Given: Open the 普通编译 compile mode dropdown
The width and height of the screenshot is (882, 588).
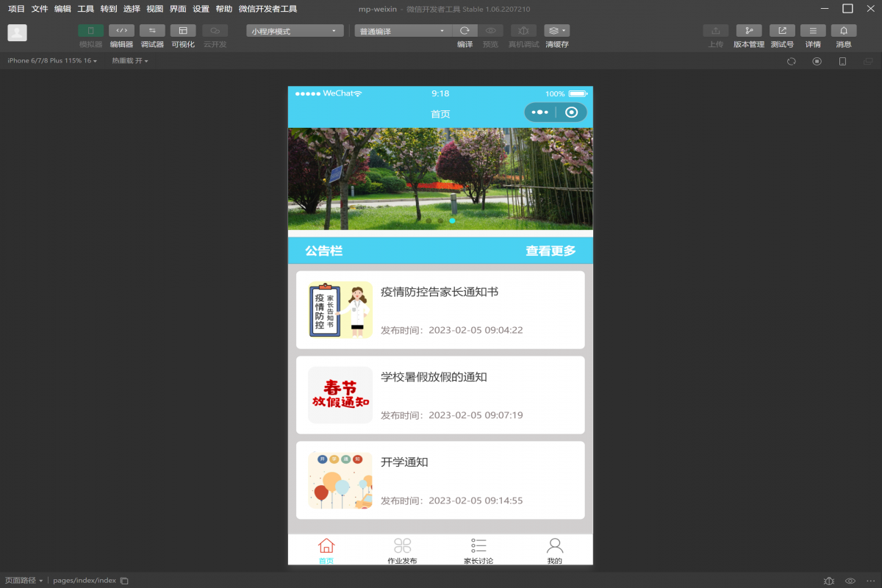Looking at the screenshot, I should [401, 31].
